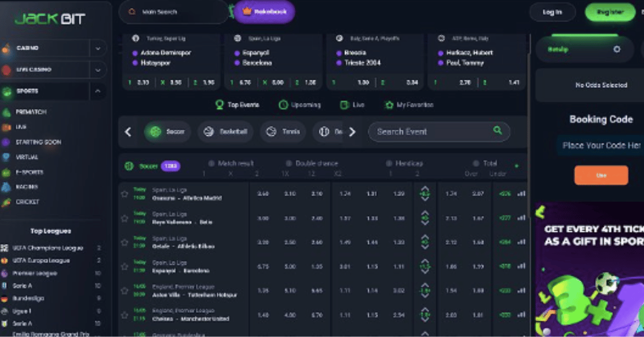Open the purple Rakeback button
This screenshot has height=337, width=644.
(x=265, y=12)
